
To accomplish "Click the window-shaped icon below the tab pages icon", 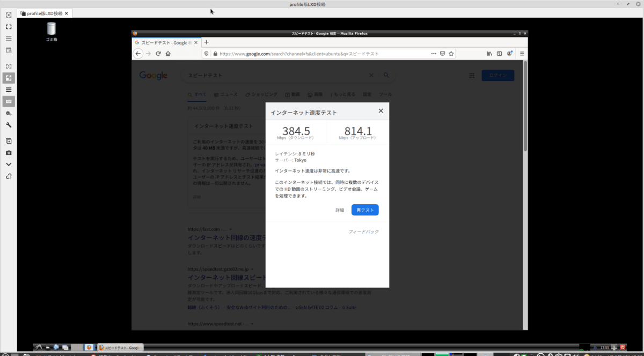I will pos(9,50).
